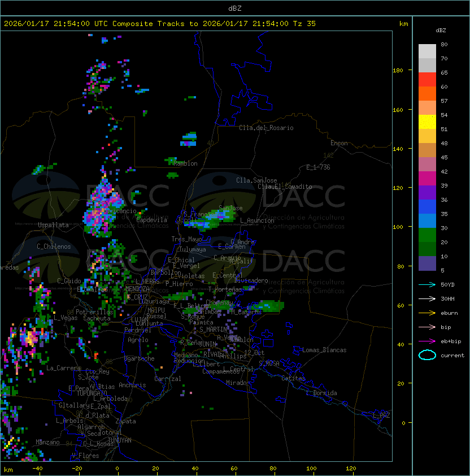Select the dark orange 57-60 dBZ swatch
The image size is (470, 476).
click(427, 93)
